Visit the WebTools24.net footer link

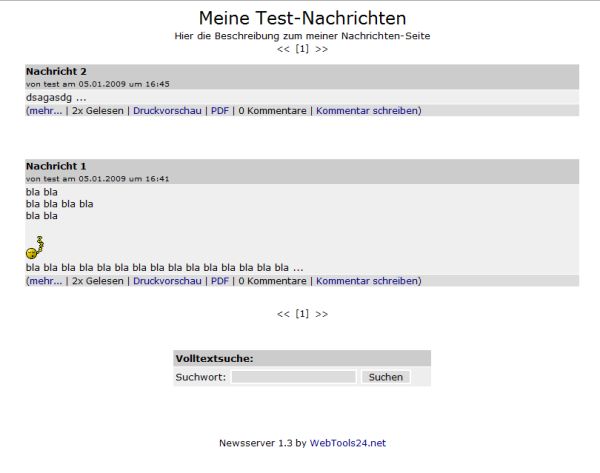347,443
